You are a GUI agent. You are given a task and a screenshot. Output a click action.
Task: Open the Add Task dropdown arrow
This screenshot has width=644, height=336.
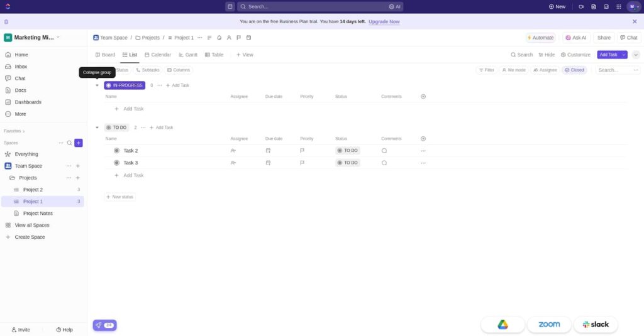pyautogui.click(x=624, y=55)
